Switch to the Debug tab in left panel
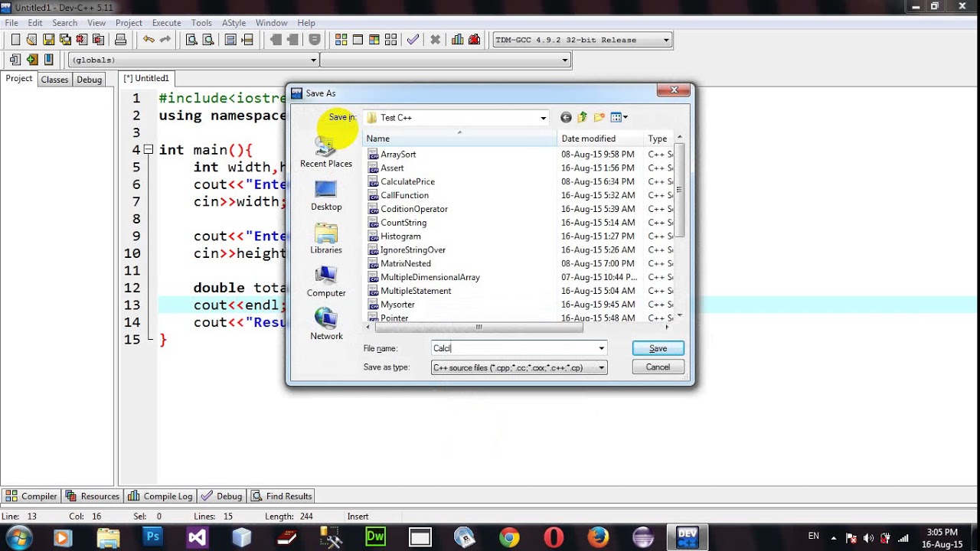980x551 pixels. [89, 80]
